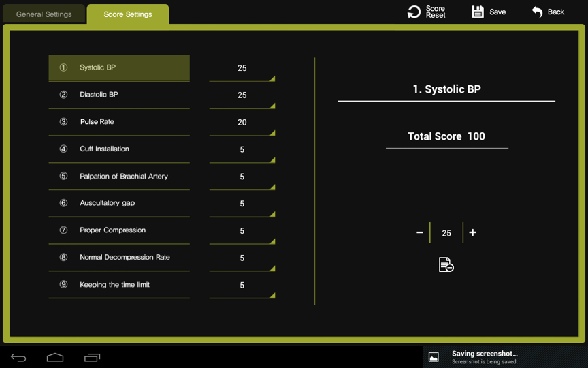The image size is (588, 368).
Task: Tap the Android back navigation button
Action: pos(18,357)
